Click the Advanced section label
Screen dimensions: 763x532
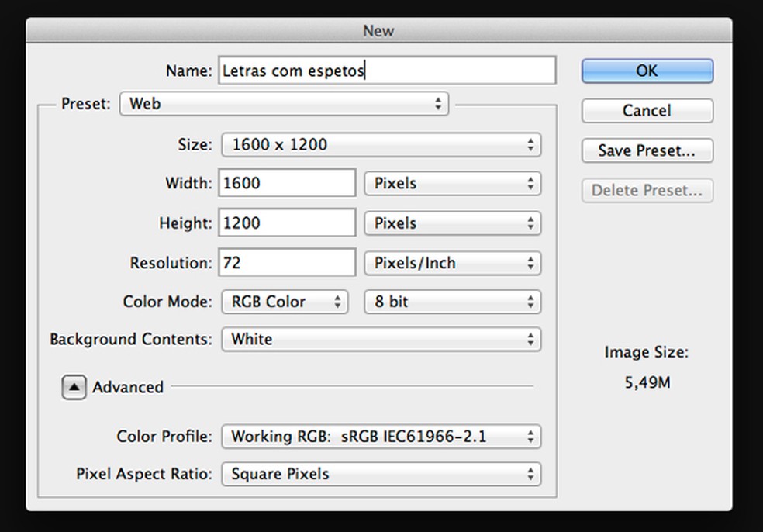point(128,387)
